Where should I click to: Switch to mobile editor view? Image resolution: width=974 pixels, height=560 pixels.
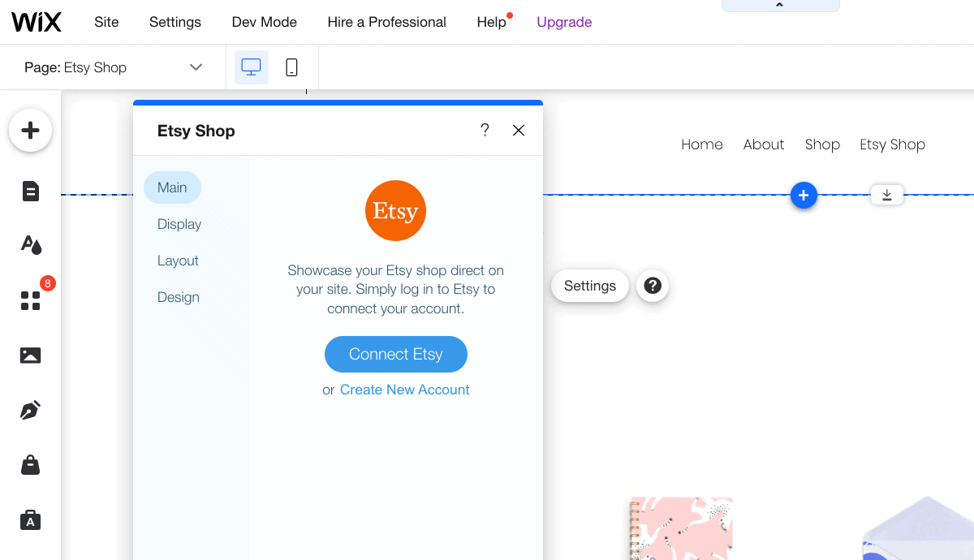291,67
